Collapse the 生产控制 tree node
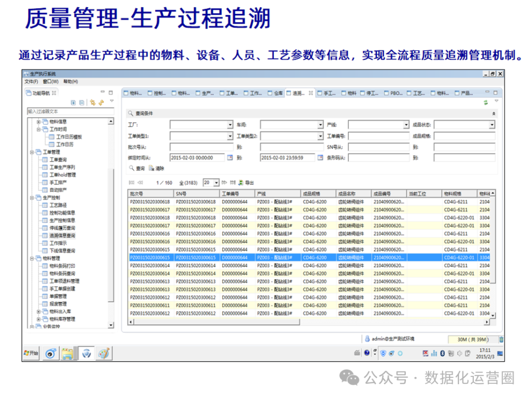The height and width of the screenshot is (399, 532). click(x=32, y=198)
